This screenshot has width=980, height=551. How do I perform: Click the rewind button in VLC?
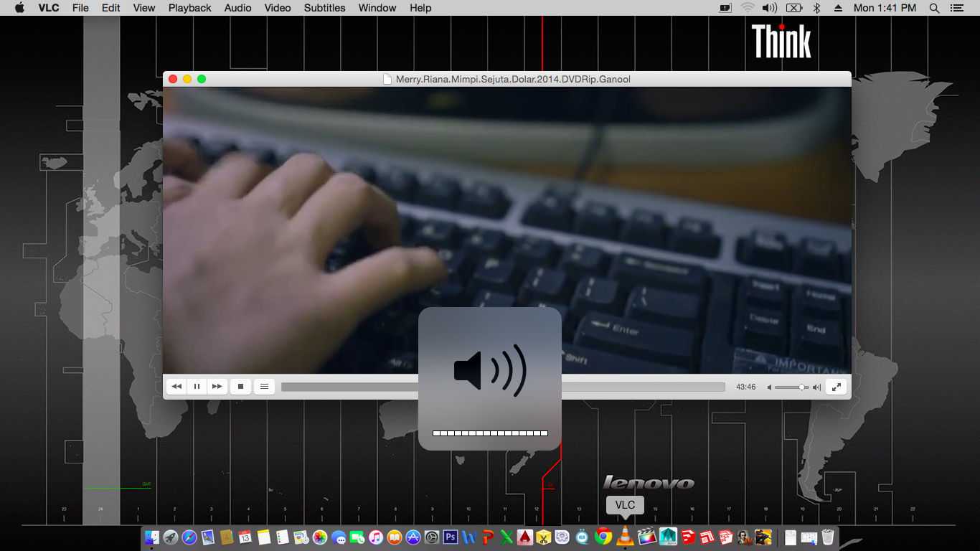click(176, 387)
